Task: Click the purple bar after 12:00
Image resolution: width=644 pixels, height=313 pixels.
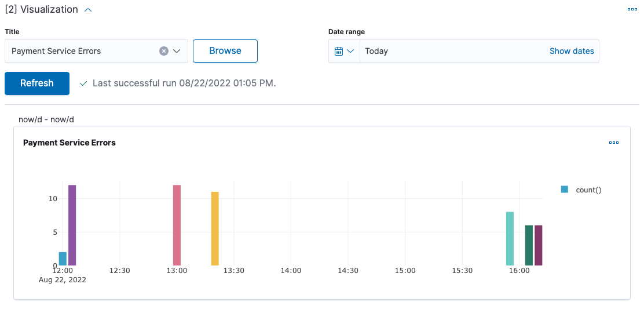Action: tap(72, 225)
